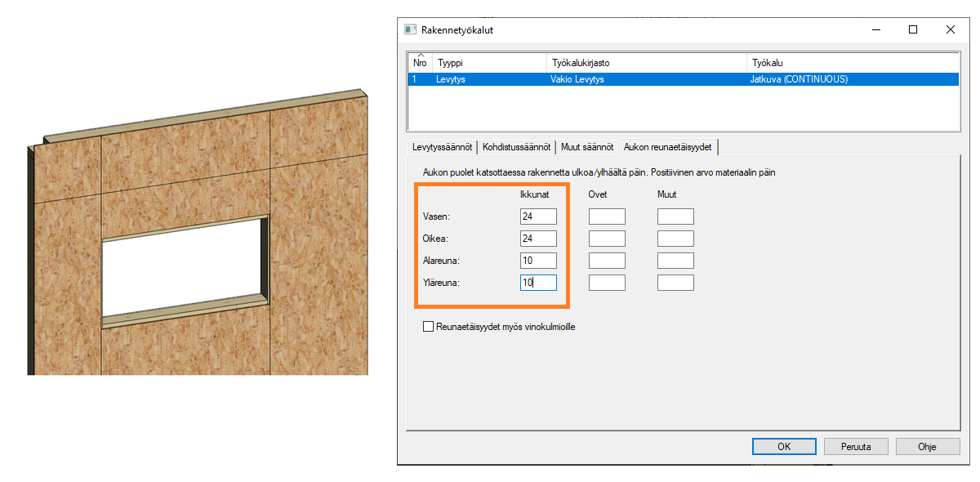Enable Reunaetäisyydet myös vinokulmioille checkbox
The height and width of the screenshot is (482, 980).
[428, 327]
